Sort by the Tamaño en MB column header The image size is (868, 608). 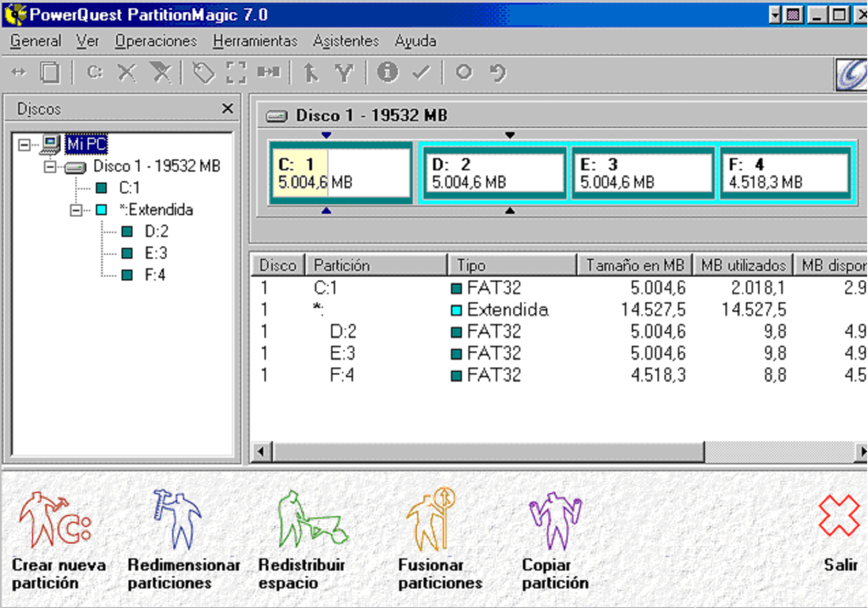click(635, 265)
